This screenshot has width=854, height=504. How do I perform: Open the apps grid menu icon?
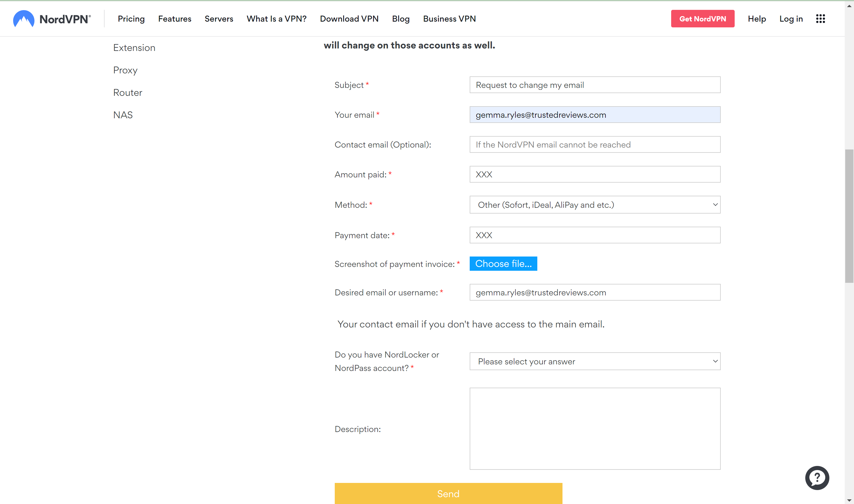point(820,19)
